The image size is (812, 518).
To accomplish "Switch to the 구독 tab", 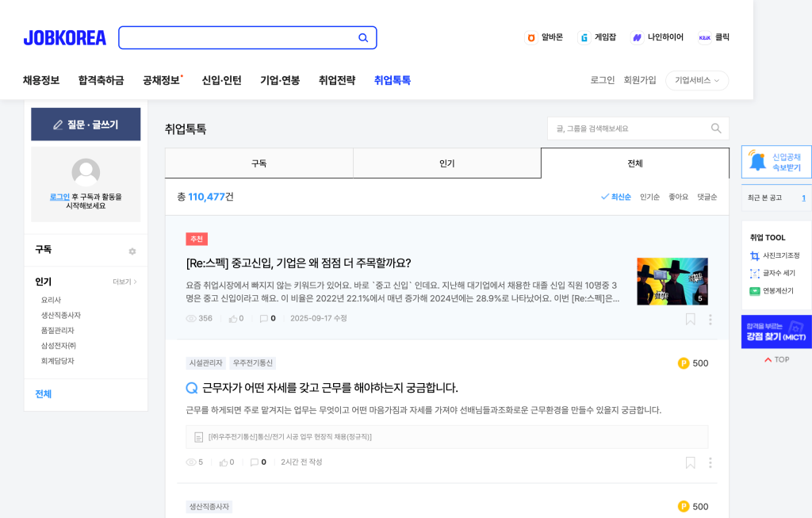I will [x=259, y=163].
